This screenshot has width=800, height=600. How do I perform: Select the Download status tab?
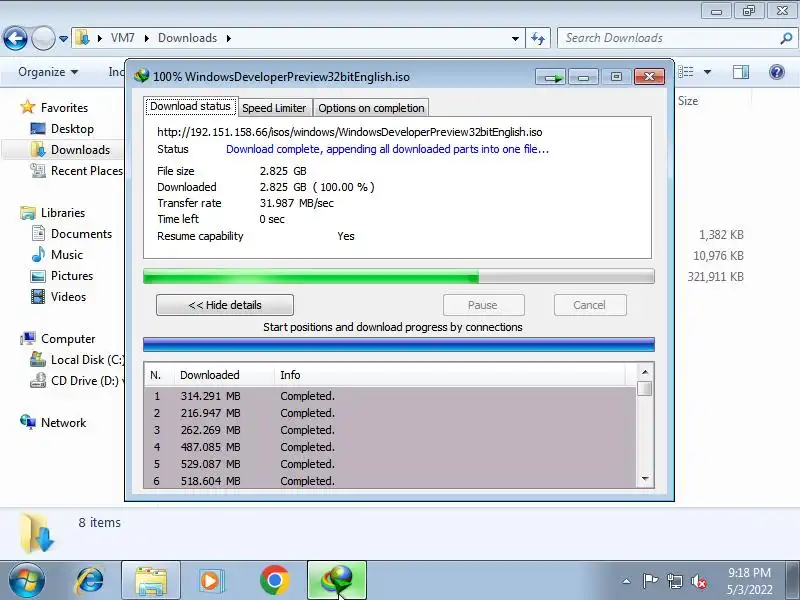(x=190, y=107)
